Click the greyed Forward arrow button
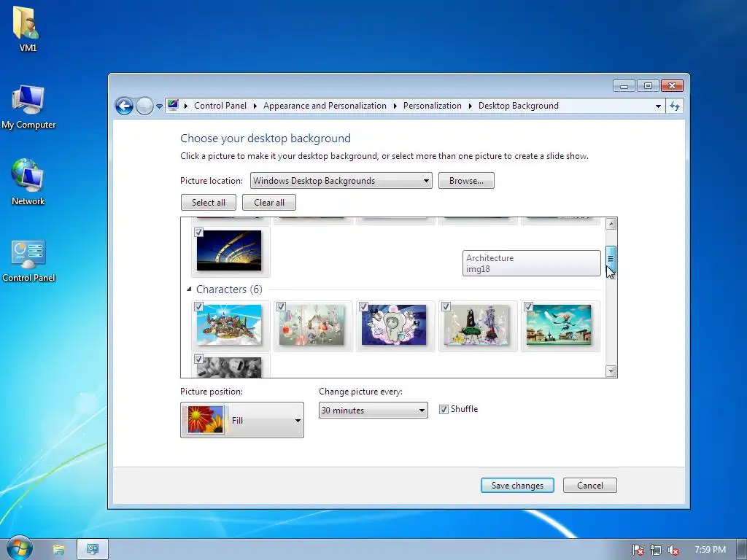 [x=144, y=106]
